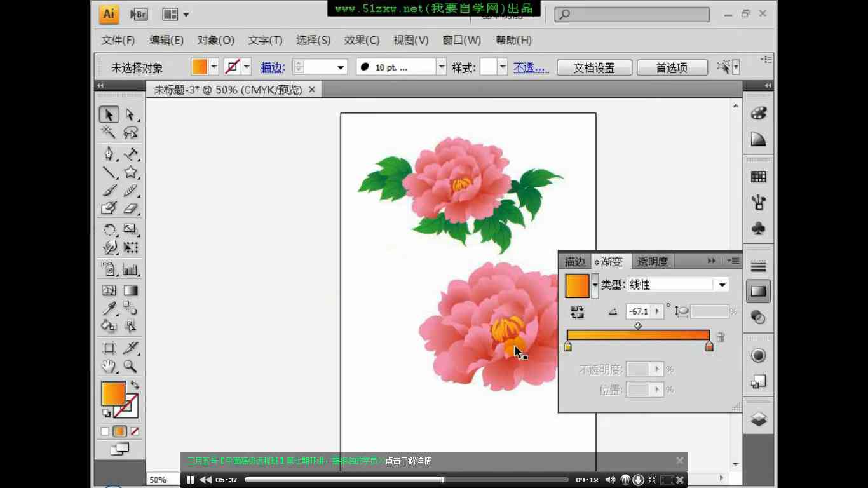Image resolution: width=868 pixels, height=488 pixels.
Task: Select the Paintbrush tool
Action: pyautogui.click(x=109, y=190)
